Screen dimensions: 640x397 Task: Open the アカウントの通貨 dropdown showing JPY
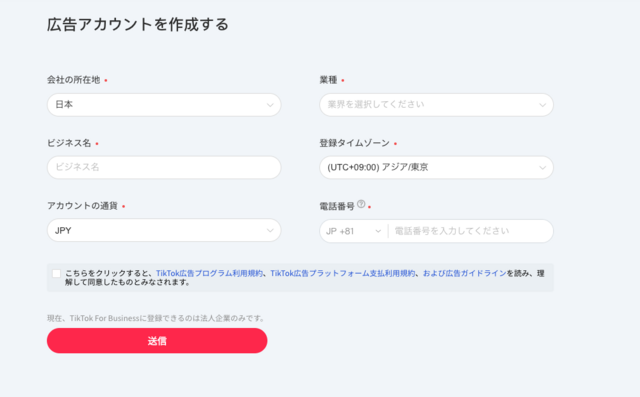click(x=164, y=230)
